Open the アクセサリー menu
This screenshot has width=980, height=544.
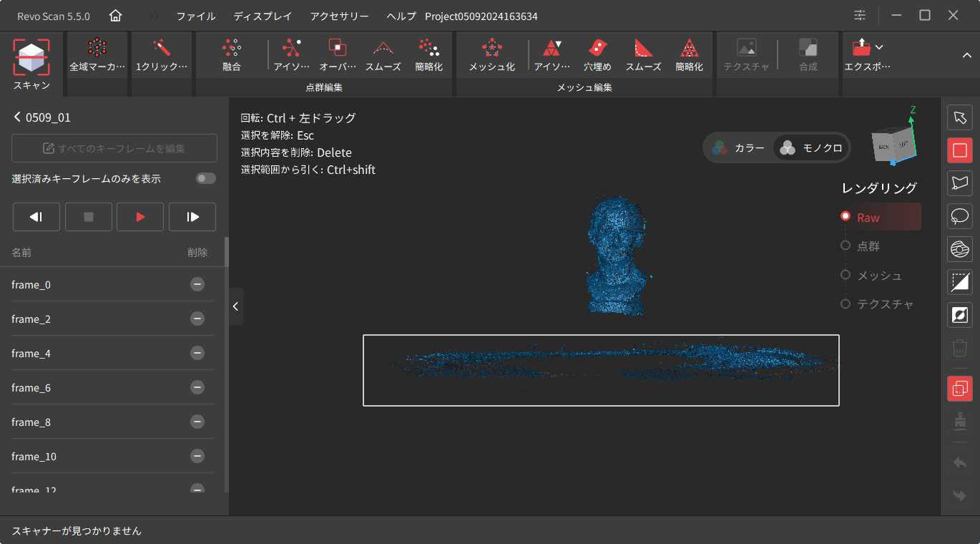[x=339, y=16]
